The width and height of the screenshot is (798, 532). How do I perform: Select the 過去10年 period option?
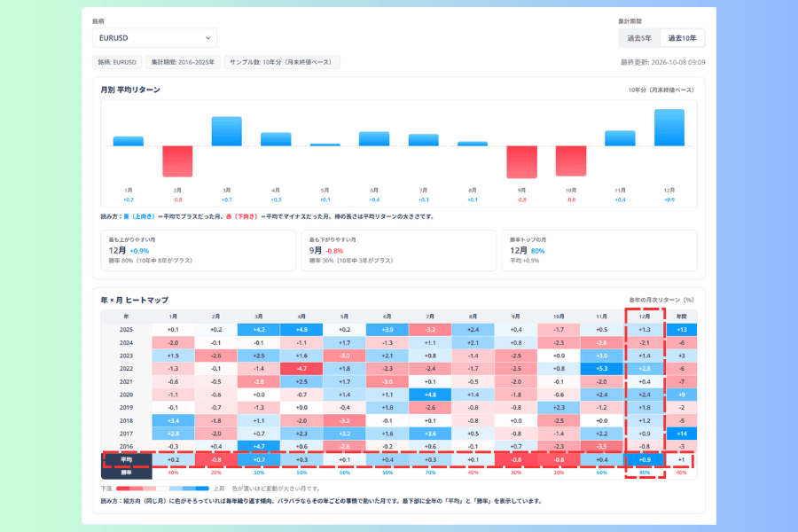682,38
